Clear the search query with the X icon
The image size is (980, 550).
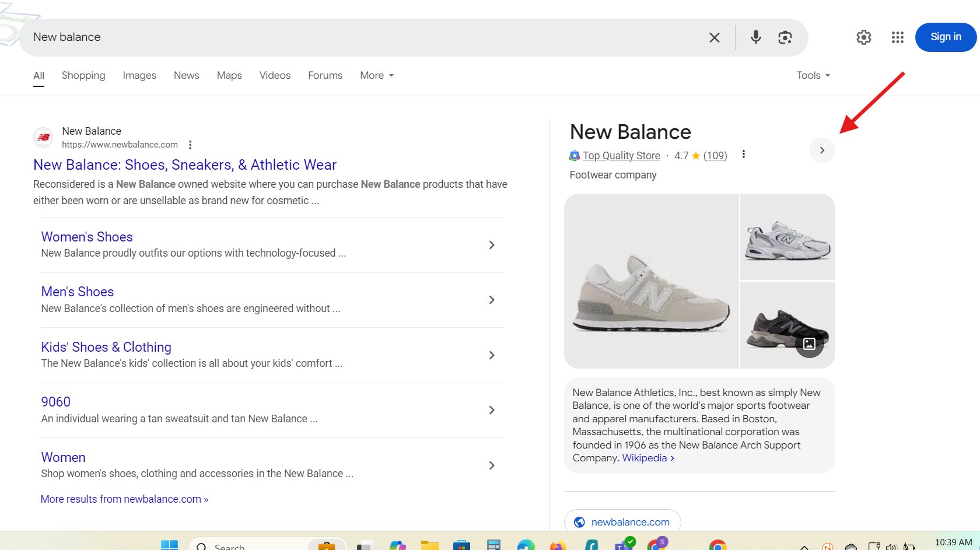(x=714, y=37)
